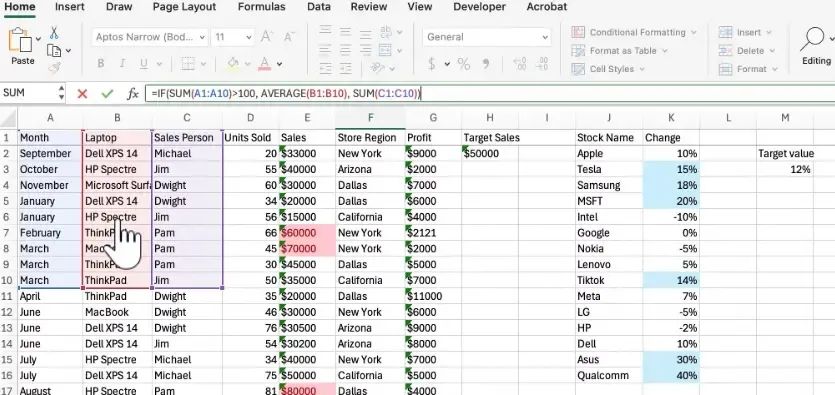Cancel formula entry with the red X
The width and height of the screenshot is (835, 395).
[x=82, y=94]
